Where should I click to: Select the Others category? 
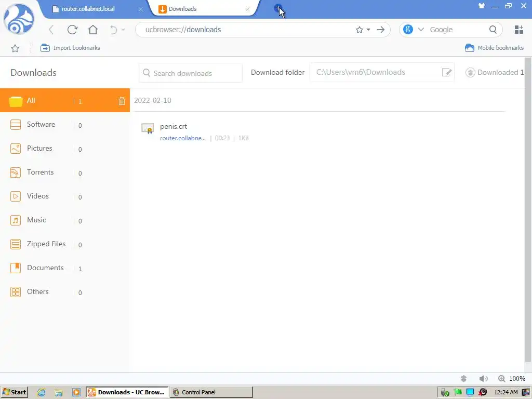point(65,292)
